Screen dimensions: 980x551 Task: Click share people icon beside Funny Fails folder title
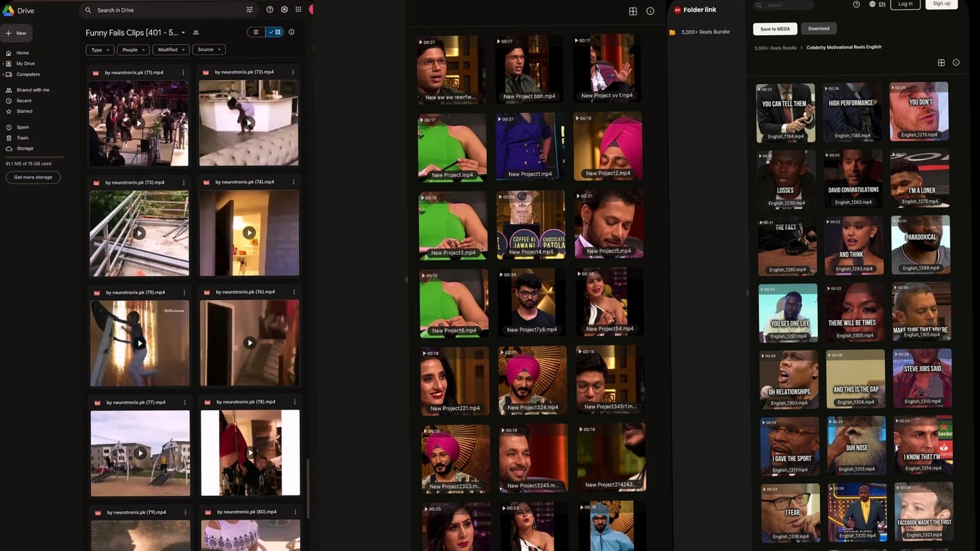[x=196, y=33]
